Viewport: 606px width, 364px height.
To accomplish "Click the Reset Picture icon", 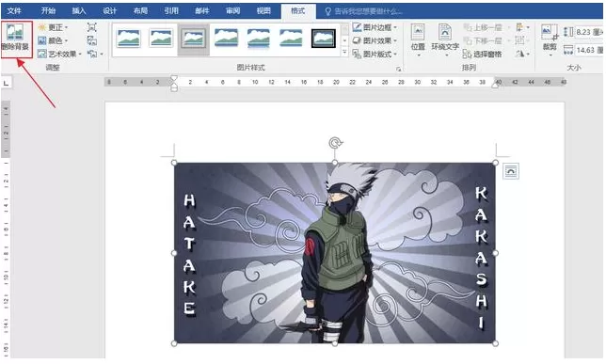I will coord(91,55).
